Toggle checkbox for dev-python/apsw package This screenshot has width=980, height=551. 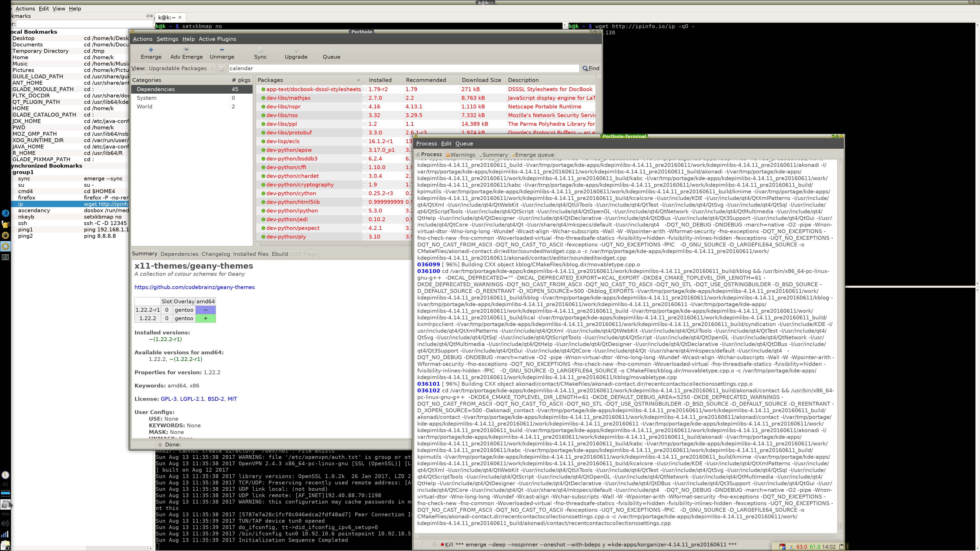[365, 150]
